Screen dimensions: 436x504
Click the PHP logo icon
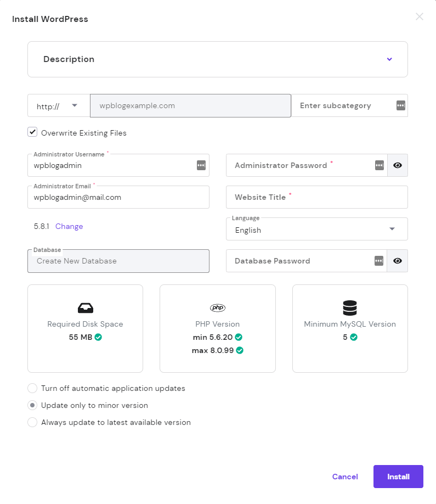pyautogui.click(x=218, y=308)
